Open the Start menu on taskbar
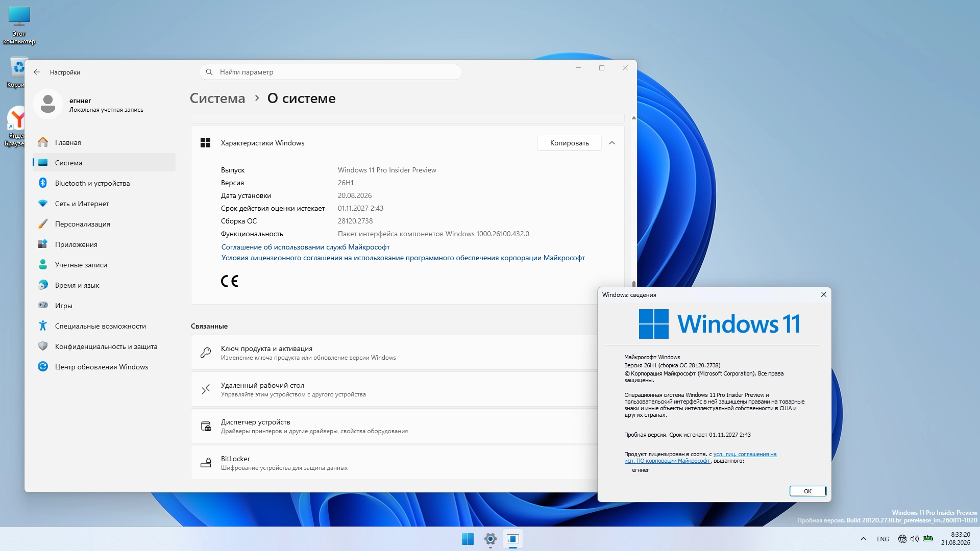980x551 pixels. point(468,539)
